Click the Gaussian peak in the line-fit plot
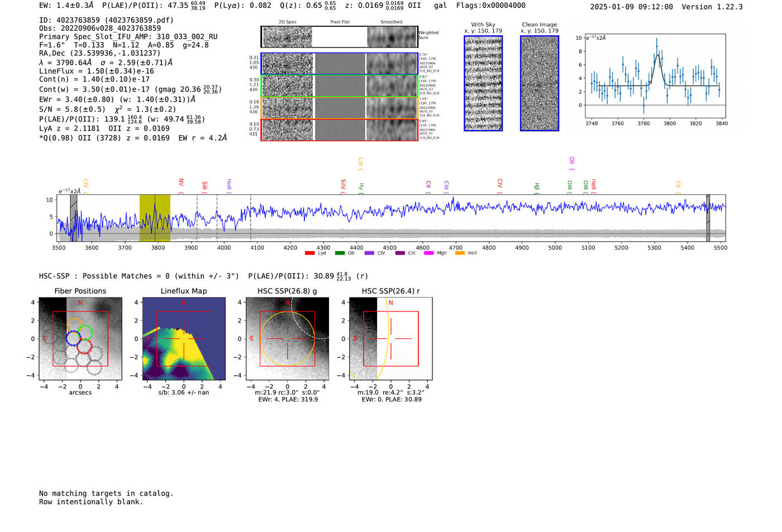 pyautogui.click(x=657, y=55)
